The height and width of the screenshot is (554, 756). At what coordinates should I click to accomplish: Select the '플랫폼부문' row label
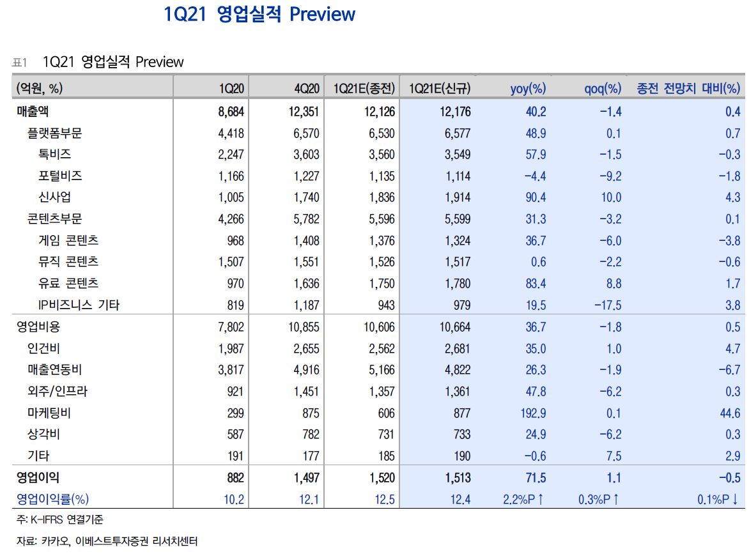coord(54,133)
